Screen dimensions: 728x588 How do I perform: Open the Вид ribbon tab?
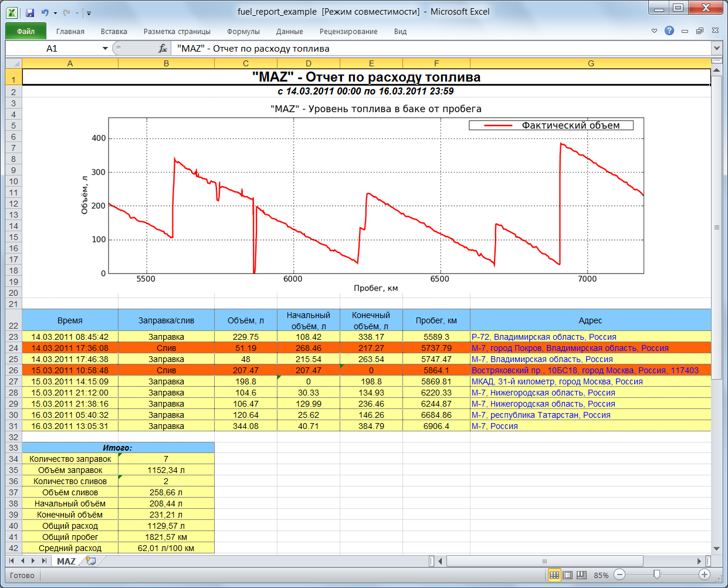tap(401, 32)
